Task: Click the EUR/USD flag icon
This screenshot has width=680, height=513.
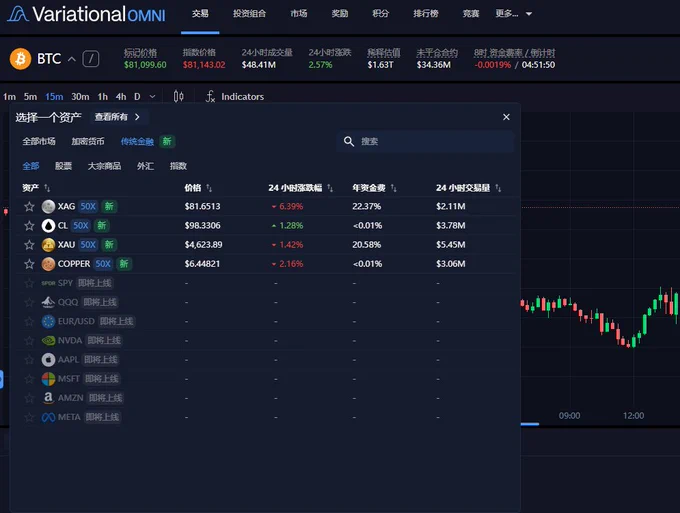Action: click(48, 321)
